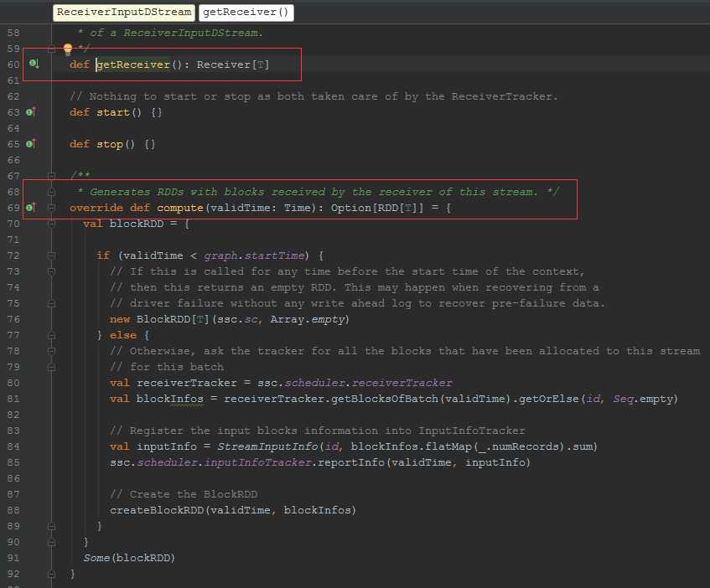Click line number 81 in the gutter

tap(13, 399)
